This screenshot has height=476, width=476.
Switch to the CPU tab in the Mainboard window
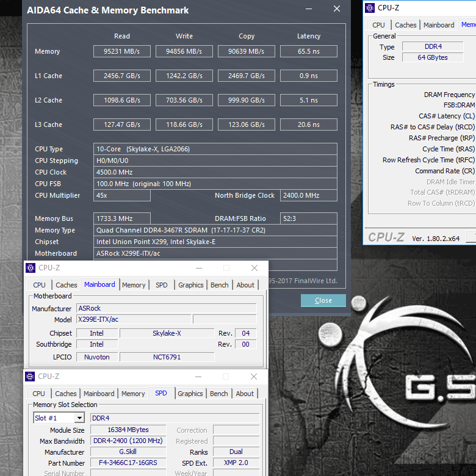[39, 285]
